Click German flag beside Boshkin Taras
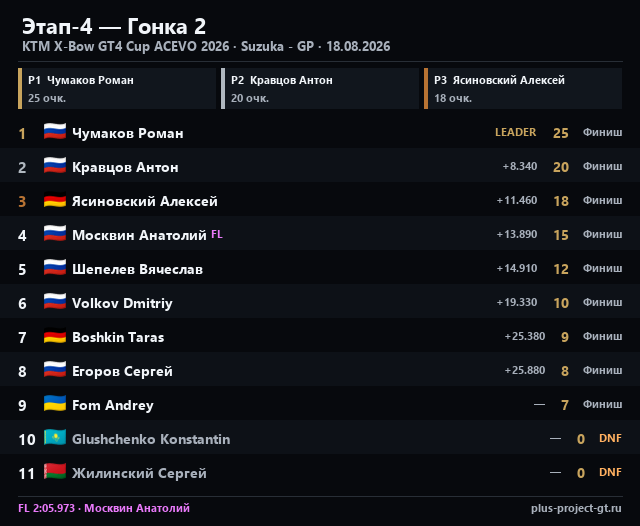Screen dimensions: 640x526 (x=55, y=336)
